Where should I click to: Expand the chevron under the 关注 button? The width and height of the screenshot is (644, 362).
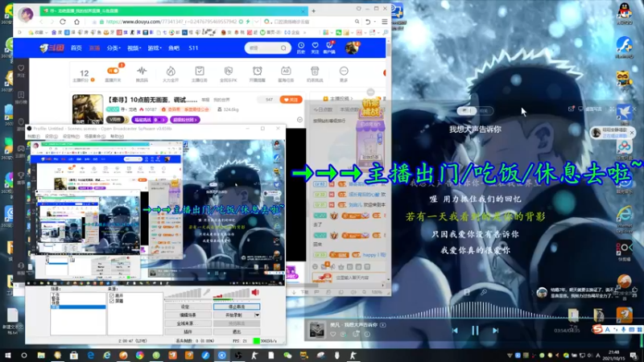point(299,119)
